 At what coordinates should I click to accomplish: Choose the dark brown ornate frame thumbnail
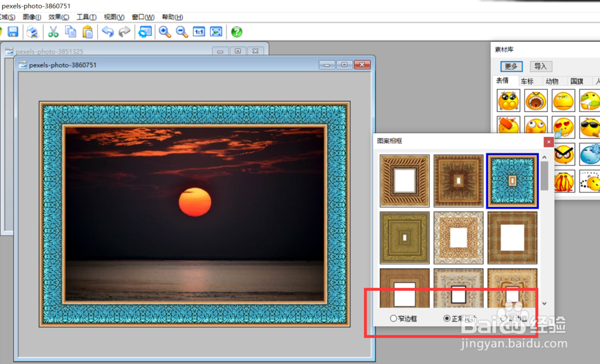(x=458, y=181)
